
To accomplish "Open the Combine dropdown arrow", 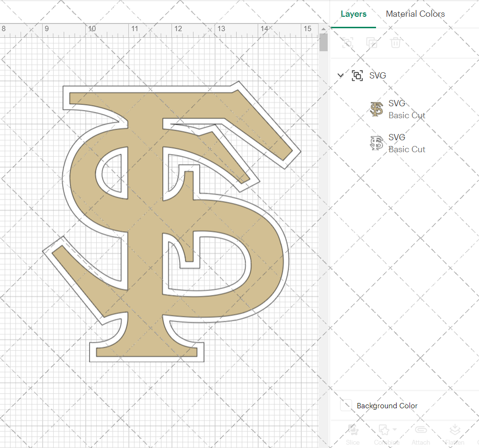I will (x=395, y=429).
